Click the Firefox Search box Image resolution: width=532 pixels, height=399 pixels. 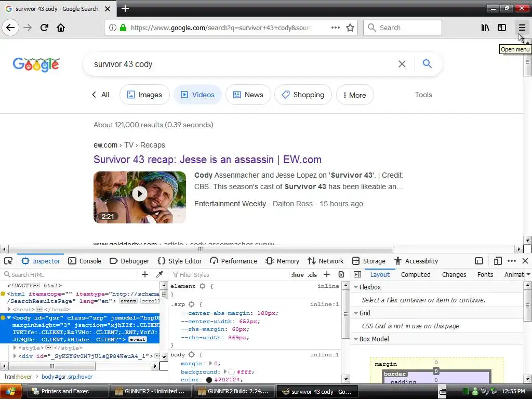pos(403,28)
